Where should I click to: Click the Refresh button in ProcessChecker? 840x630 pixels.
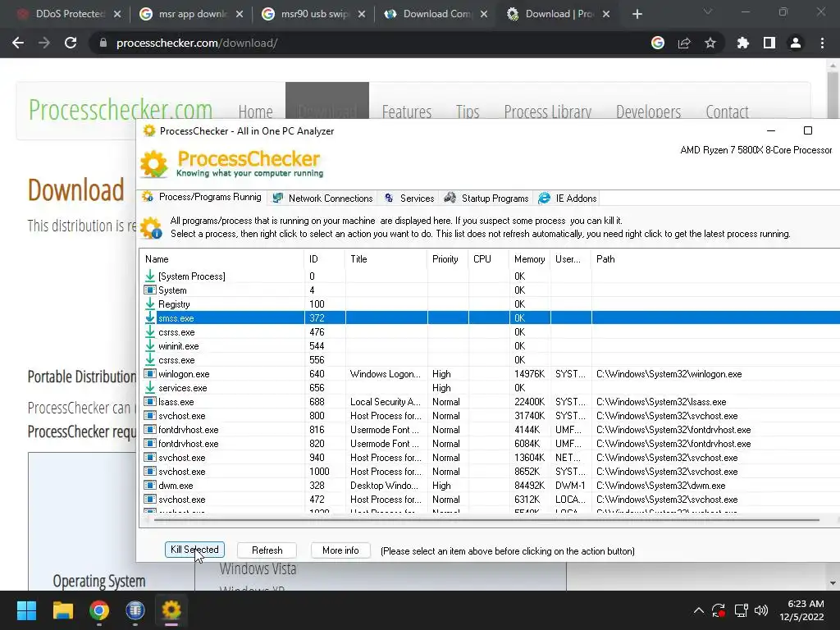(267, 550)
